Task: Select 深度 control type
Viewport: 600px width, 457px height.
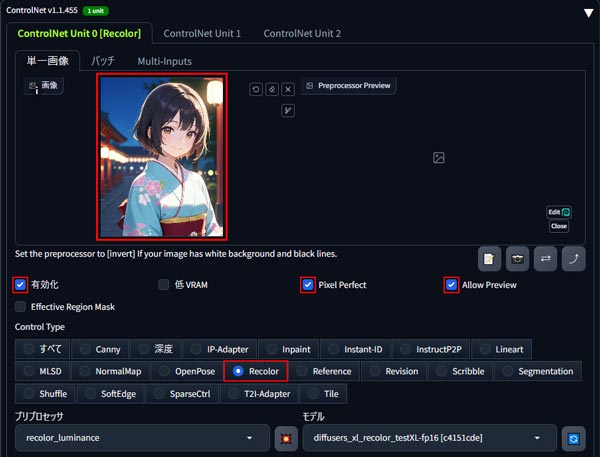Action: click(x=156, y=349)
